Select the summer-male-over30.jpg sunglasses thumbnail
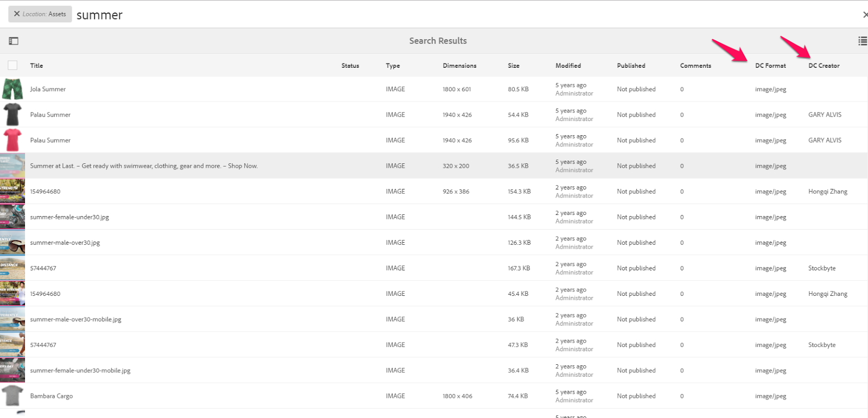Viewport: 868px width, 418px height. click(12, 243)
